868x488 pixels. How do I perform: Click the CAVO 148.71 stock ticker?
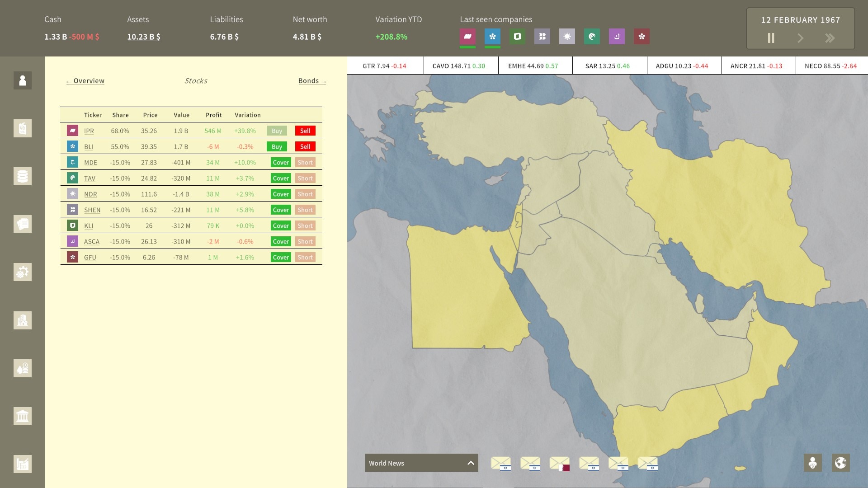458,66
